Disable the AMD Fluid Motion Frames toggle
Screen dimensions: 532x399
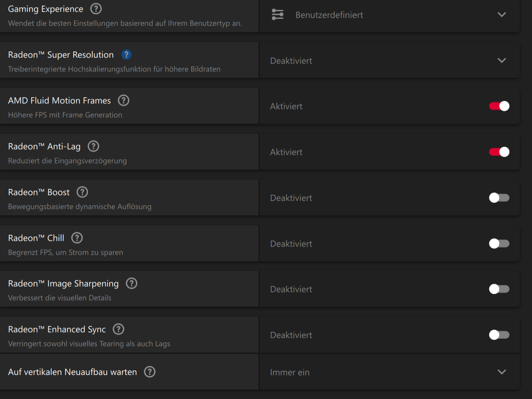coord(499,106)
